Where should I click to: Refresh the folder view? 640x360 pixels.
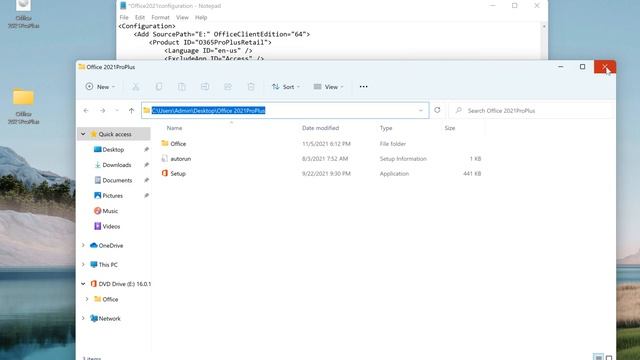click(x=437, y=110)
